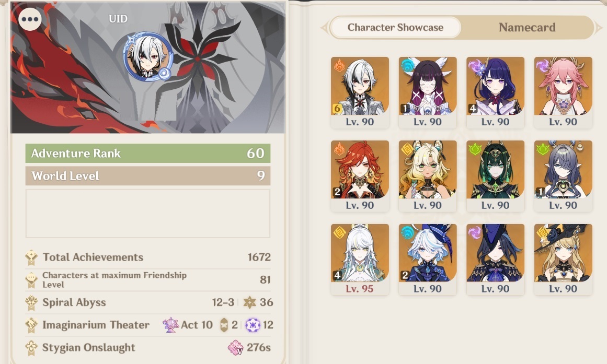The image size is (607, 364).
Task: Open Stygian Onslaught difficulty badge icon
Action: pos(235,347)
